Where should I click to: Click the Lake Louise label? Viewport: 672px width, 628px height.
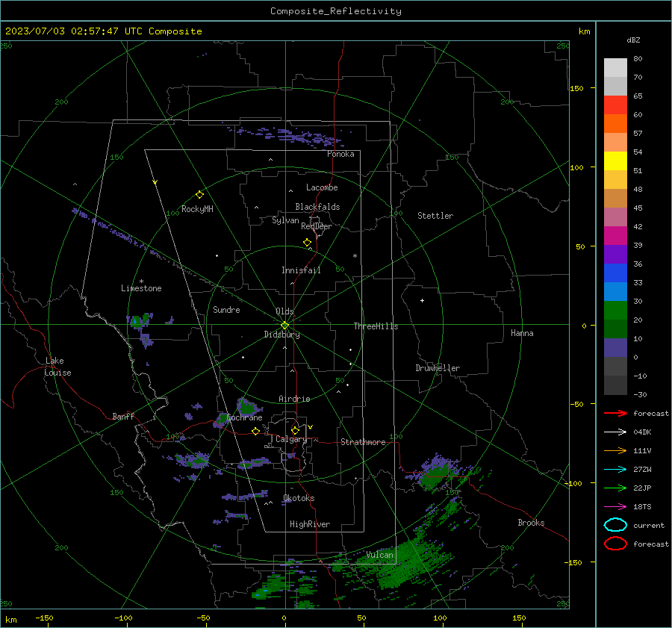point(57,367)
